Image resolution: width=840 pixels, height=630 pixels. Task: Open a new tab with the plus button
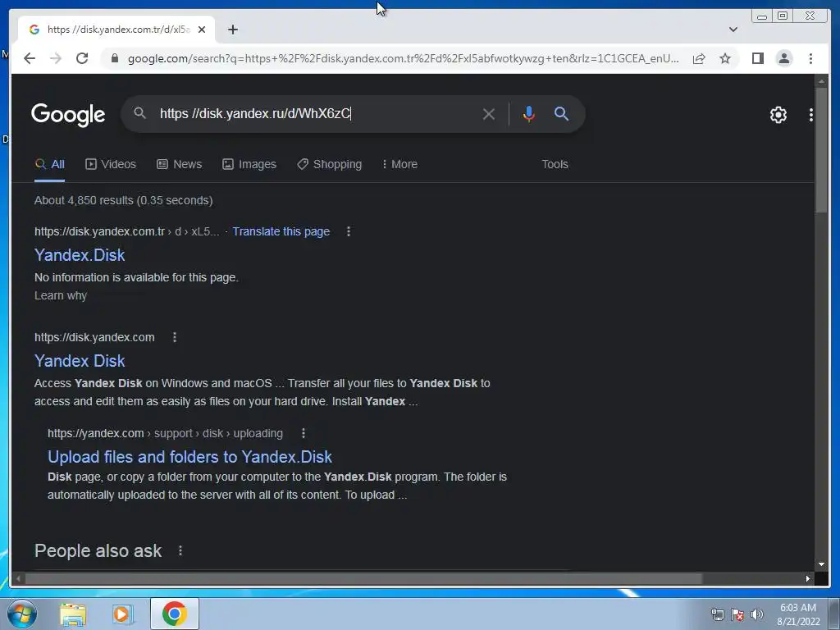(232, 30)
